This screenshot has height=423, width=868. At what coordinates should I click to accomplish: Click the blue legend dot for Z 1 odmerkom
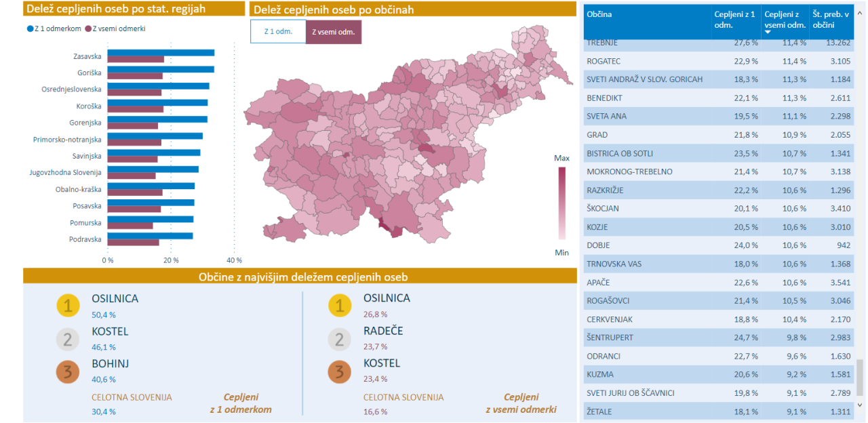click(30, 28)
